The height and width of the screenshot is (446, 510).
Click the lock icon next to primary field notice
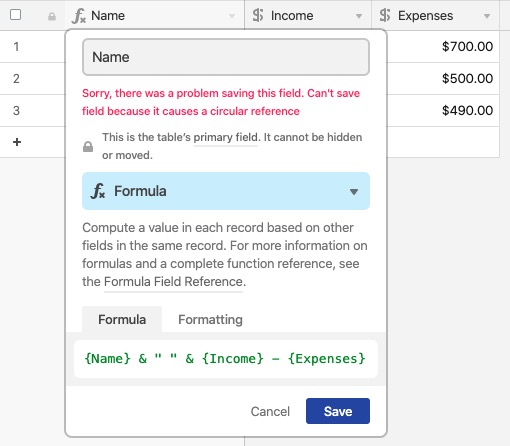pos(88,146)
